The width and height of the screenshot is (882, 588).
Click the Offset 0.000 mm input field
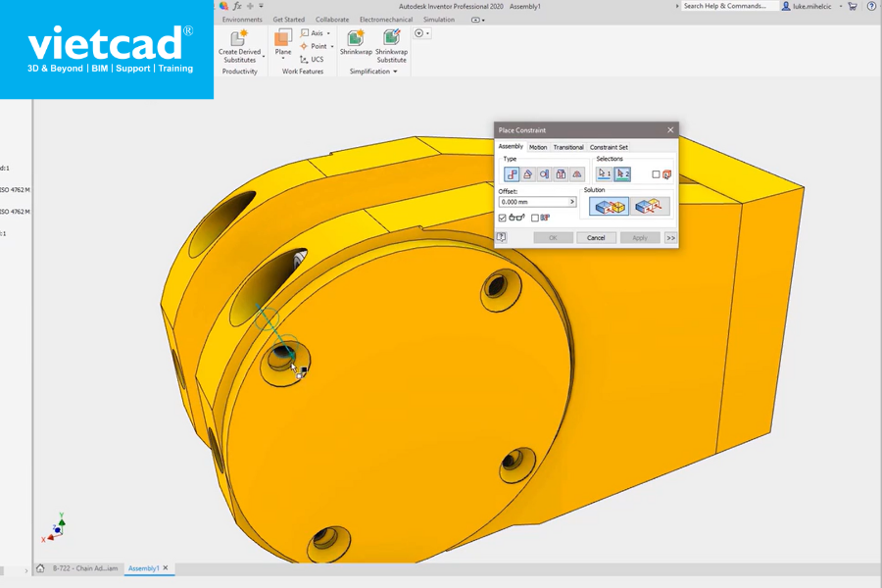pyautogui.click(x=533, y=202)
